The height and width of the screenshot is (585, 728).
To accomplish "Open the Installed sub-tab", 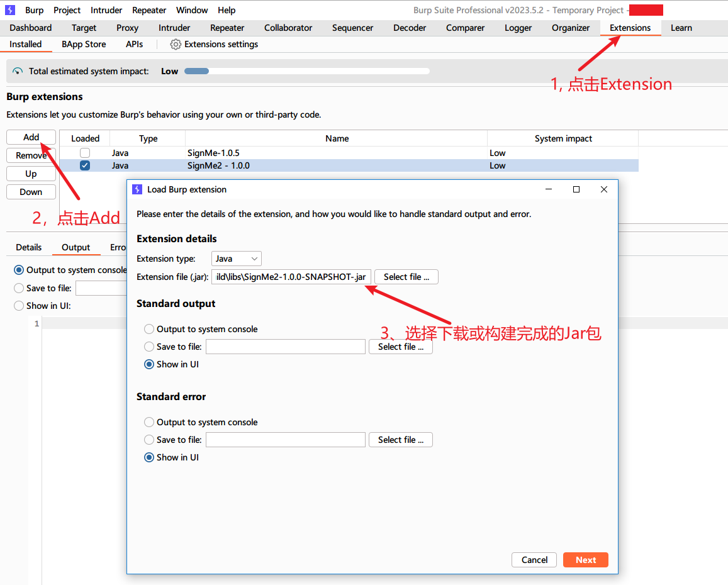I will [26, 44].
